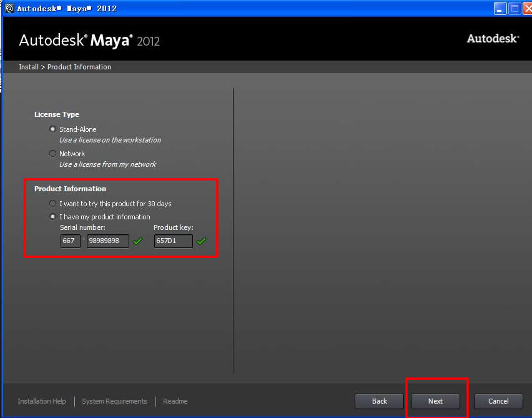Close the installer window with the red X

pyautogui.click(x=528, y=9)
